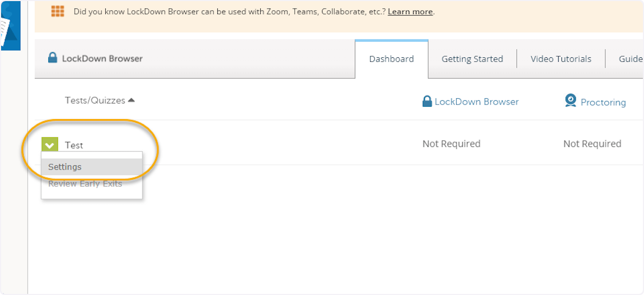Open the Getting Started tab
Screen dimensions: 644x295
(472, 59)
